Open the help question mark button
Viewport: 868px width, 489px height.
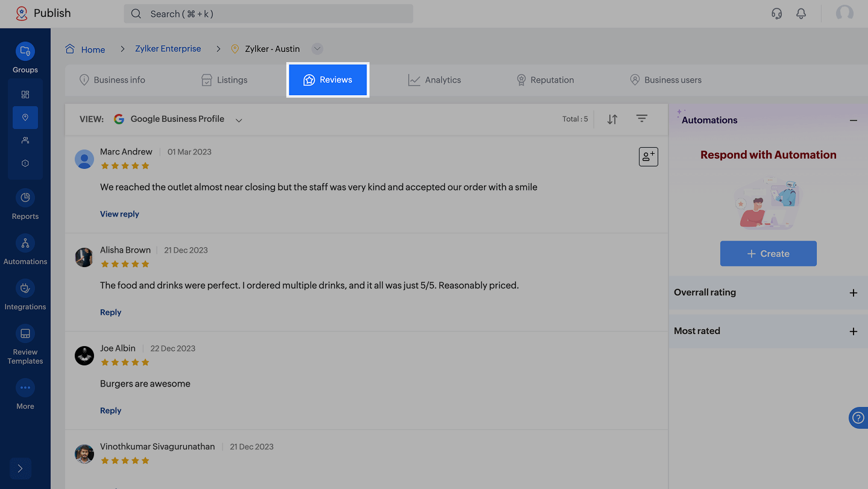coord(858,418)
